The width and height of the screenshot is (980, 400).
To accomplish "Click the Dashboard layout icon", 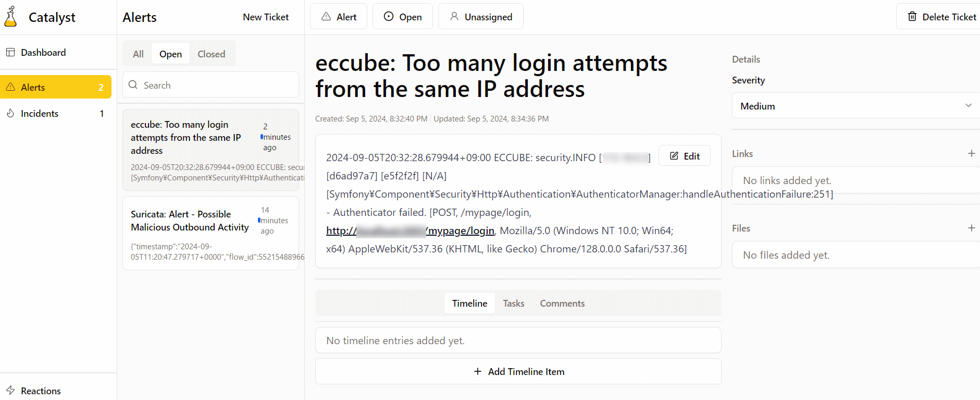I will pos(10,52).
